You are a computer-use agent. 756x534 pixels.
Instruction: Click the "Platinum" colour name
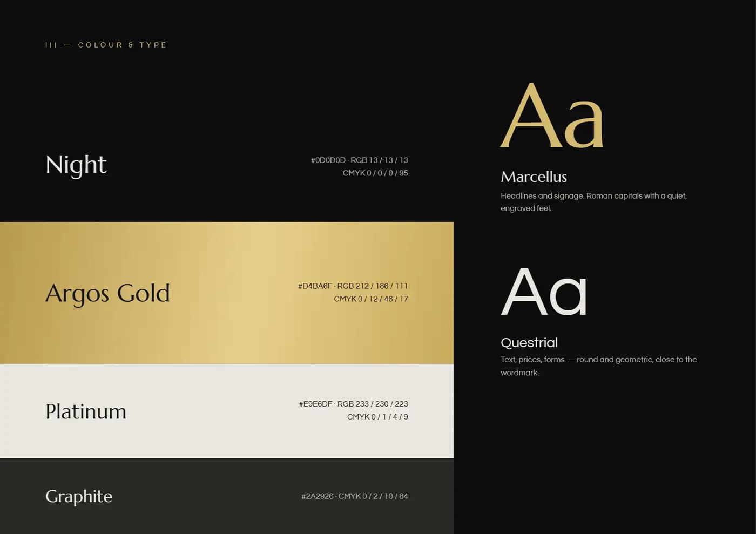pyautogui.click(x=86, y=411)
